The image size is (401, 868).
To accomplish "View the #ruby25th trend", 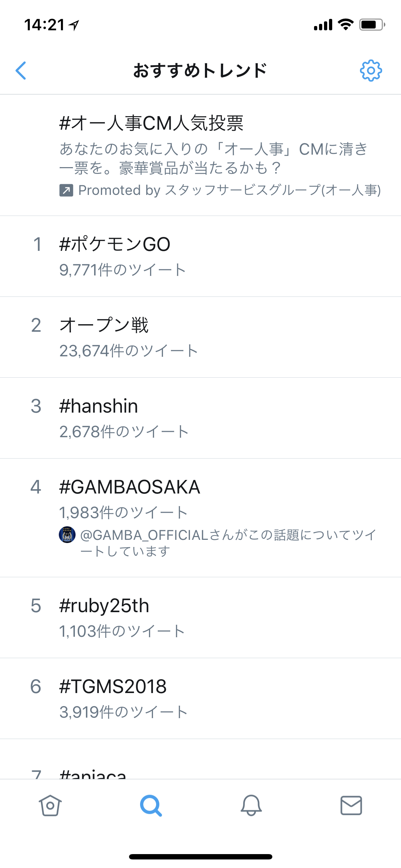I will [x=104, y=606].
